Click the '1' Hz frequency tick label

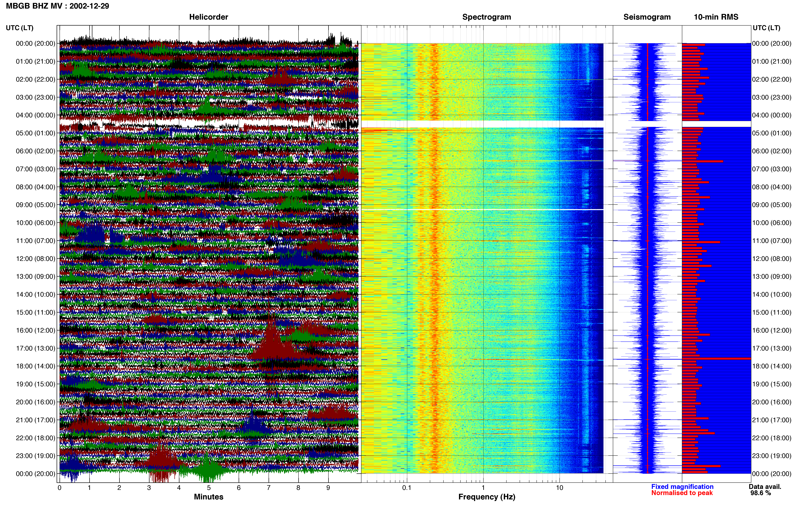tap(483, 487)
